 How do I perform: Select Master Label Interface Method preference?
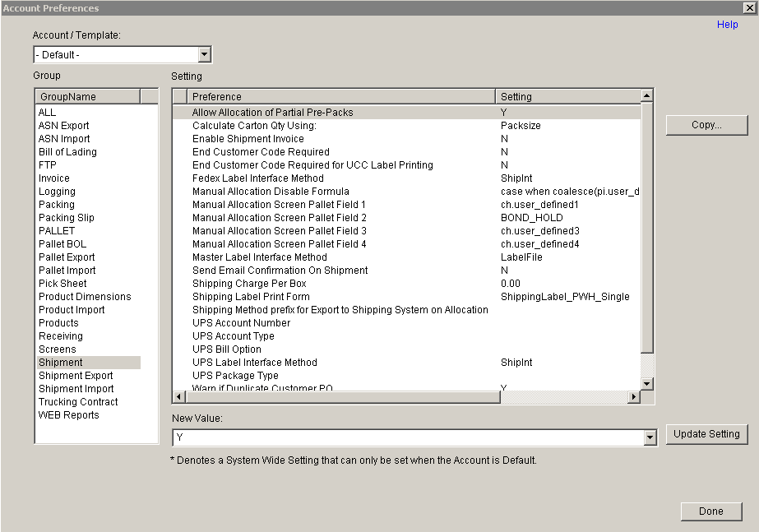click(406, 257)
